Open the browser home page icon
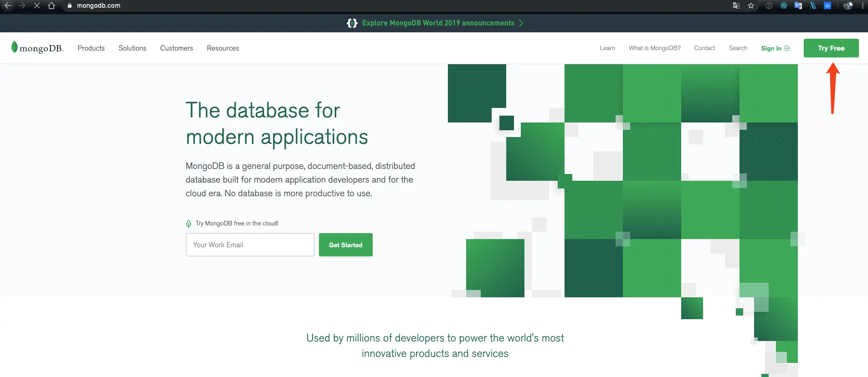The height and width of the screenshot is (377, 868). coord(51,5)
